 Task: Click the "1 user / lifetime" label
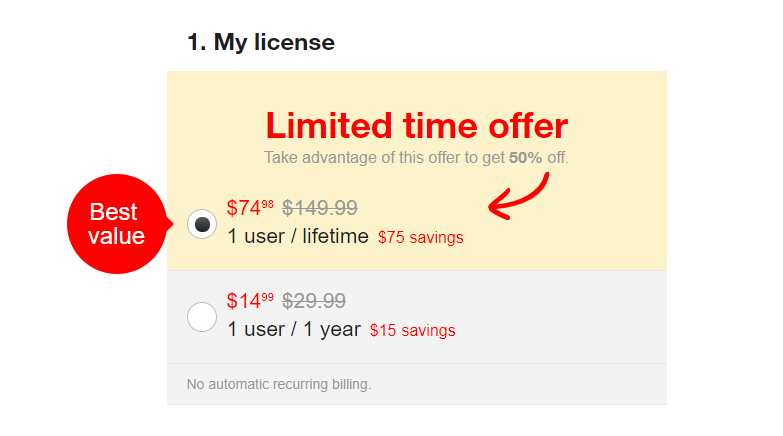click(298, 236)
